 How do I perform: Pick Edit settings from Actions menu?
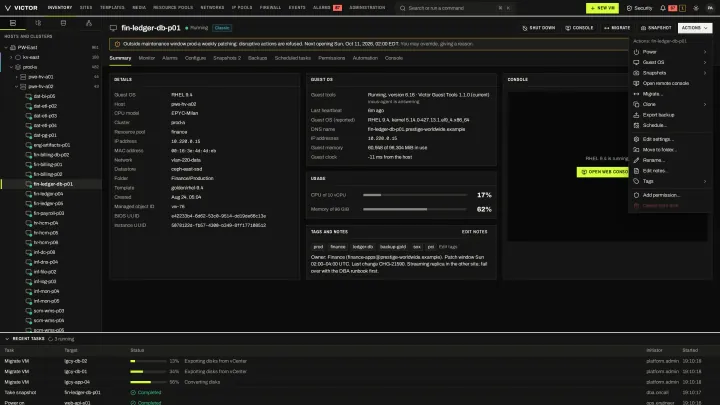(670, 139)
